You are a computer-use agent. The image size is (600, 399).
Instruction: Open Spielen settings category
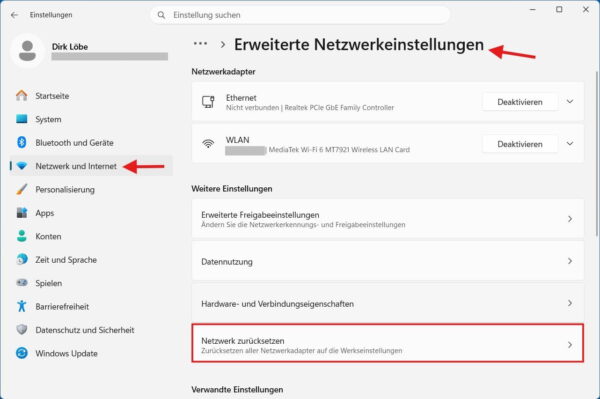(x=91, y=283)
